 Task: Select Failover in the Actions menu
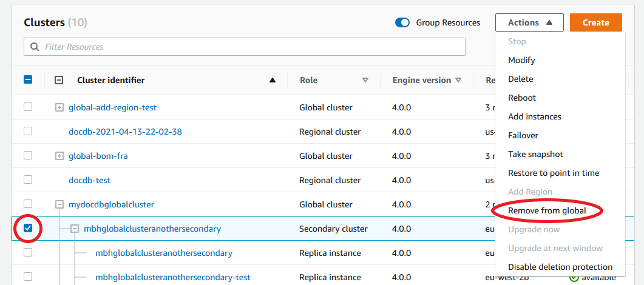(523, 135)
